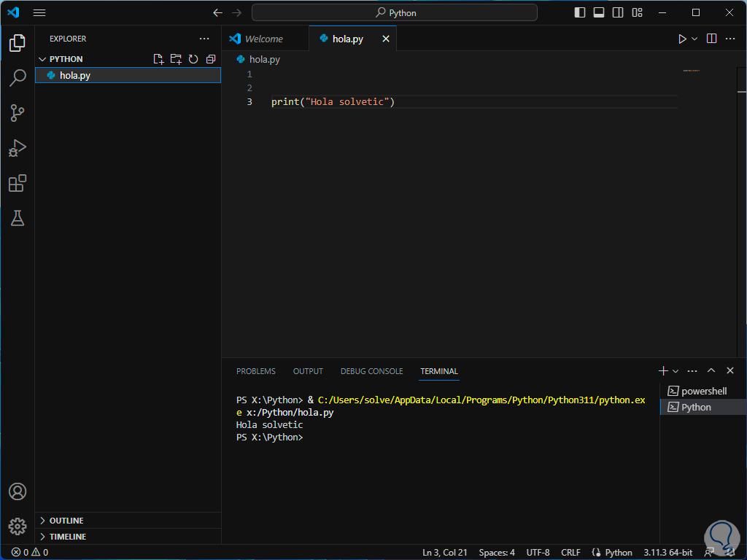Toggle the secondary side bar layout button
The height and width of the screenshot is (560, 747).
[x=618, y=12]
